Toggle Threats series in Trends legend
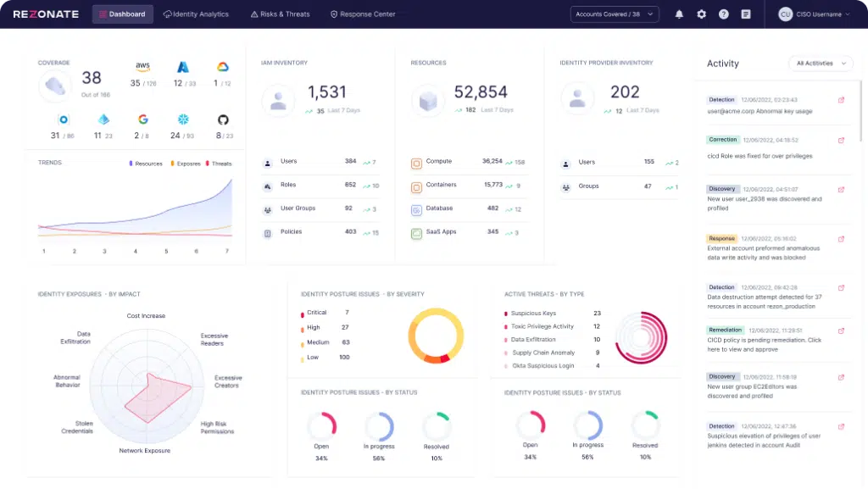Viewport: 868px width, 489px height. 219,164
